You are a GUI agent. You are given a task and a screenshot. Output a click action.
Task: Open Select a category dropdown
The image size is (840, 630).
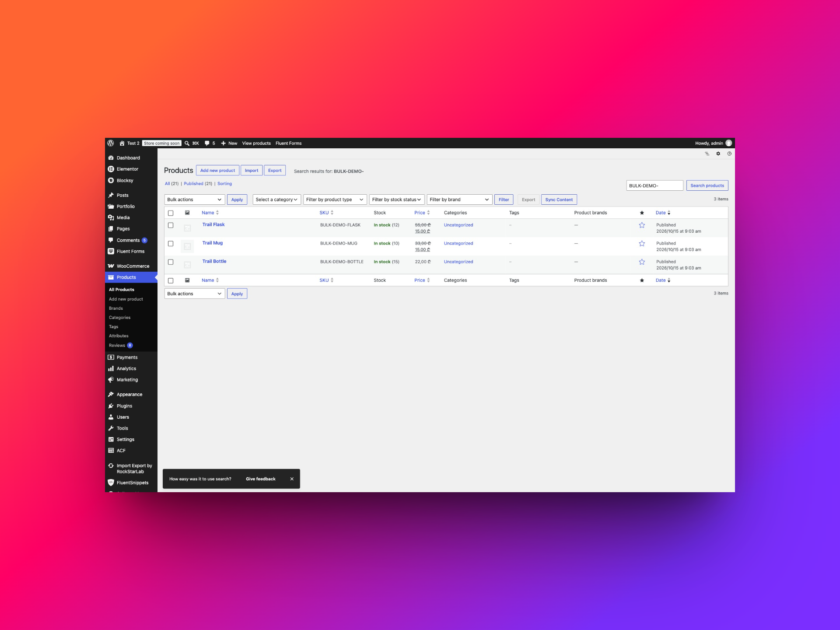tap(277, 199)
